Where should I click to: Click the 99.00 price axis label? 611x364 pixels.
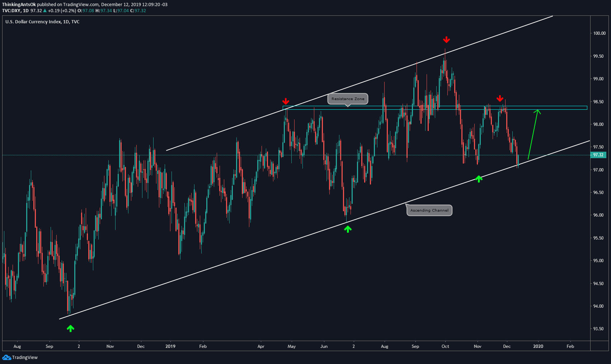(x=598, y=79)
